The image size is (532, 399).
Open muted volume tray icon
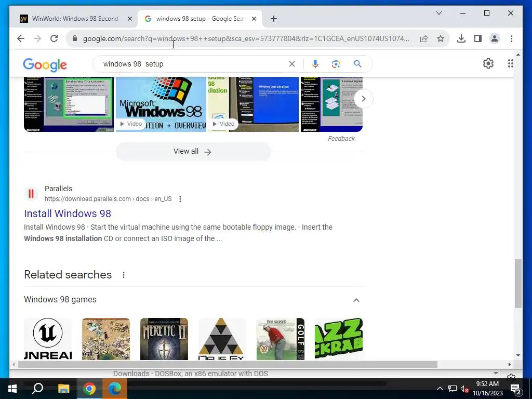point(464,389)
